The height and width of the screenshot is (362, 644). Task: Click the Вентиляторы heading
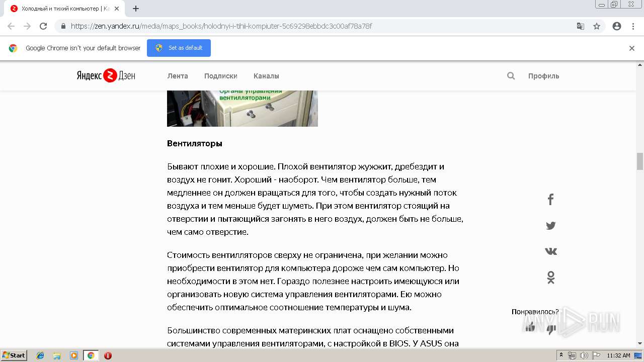coord(195,143)
